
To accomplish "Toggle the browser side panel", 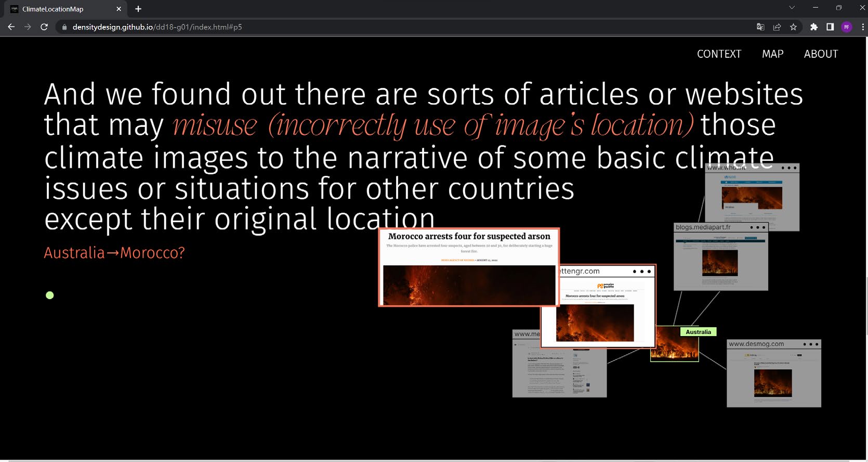I will [x=830, y=27].
